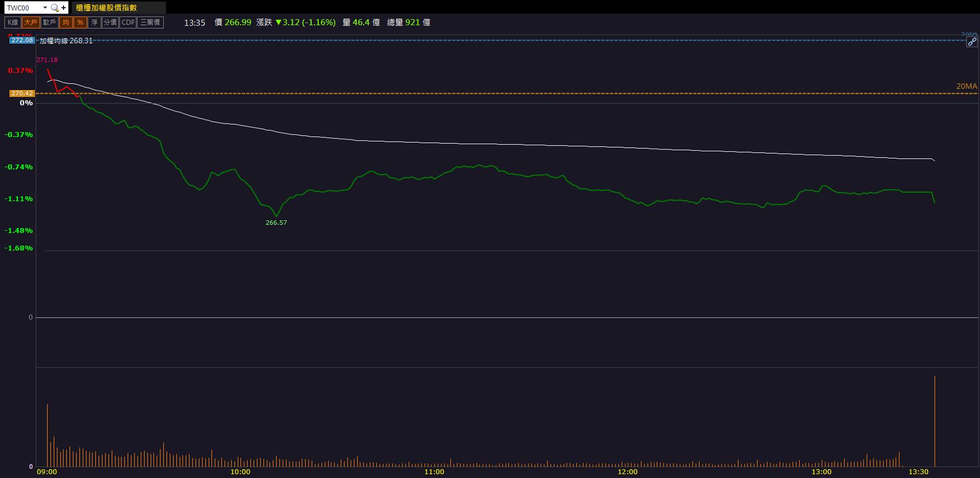Click the 三關價 button

pyautogui.click(x=150, y=22)
